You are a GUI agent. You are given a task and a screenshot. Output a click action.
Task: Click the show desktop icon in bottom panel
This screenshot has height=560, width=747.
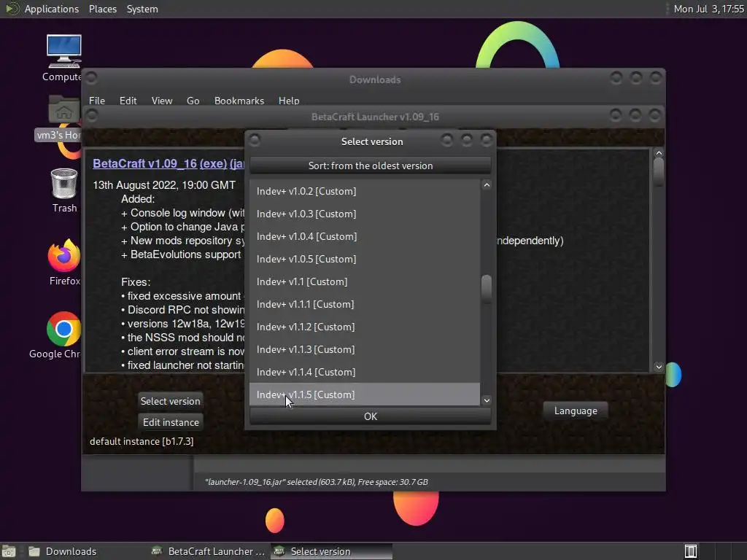tap(9, 551)
